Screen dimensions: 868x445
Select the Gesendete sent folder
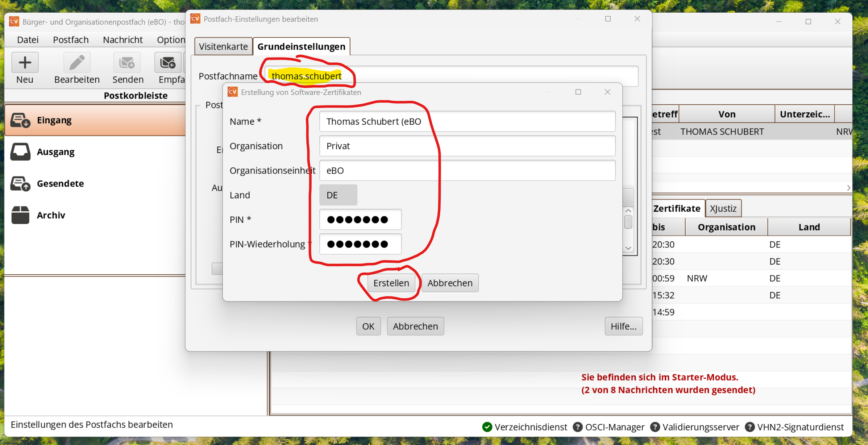tap(60, 183)
